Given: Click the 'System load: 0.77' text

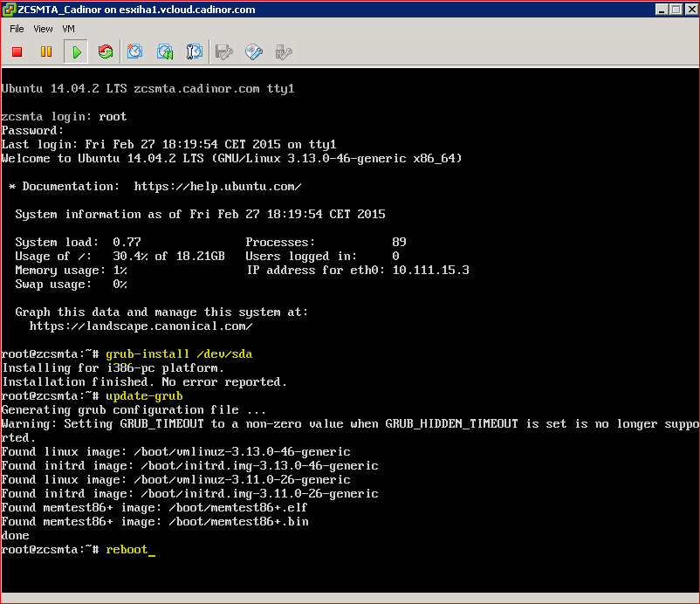Looking at the screenshot, I should (79, 242).
